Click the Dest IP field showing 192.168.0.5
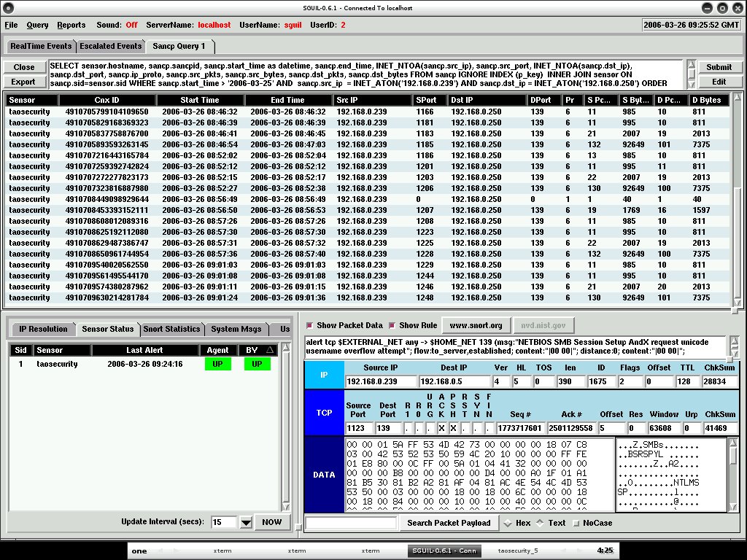This screenshot has width=747, height=560. tap(454, 381)
